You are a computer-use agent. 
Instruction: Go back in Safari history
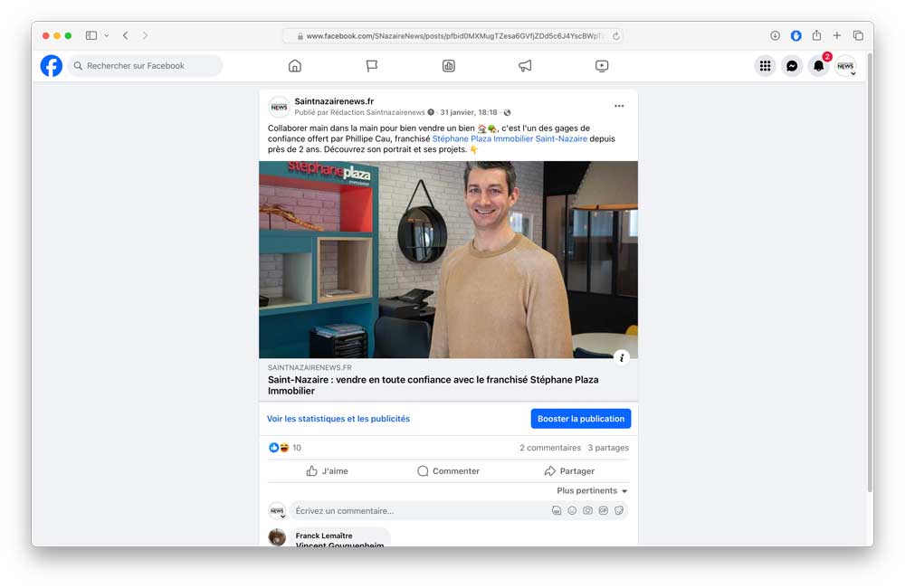125,36
